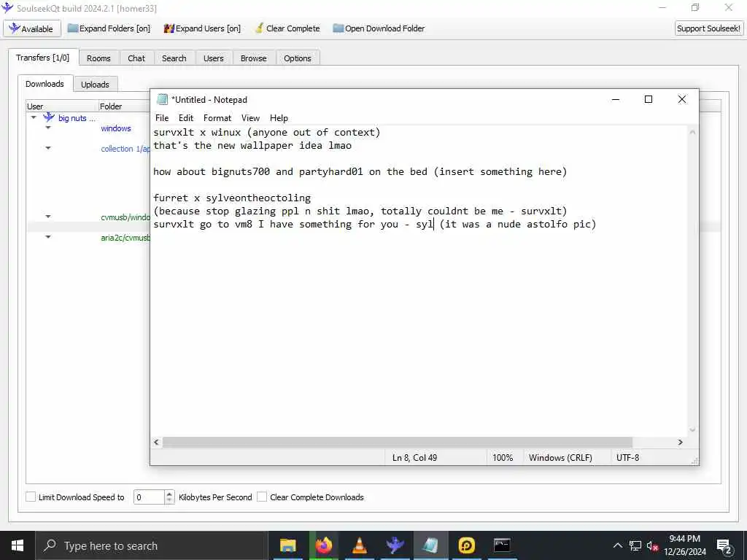Screen dimensions: 747x560
Task: Click Notepad horizontal scrollbar thumb
Action: [x=398, y=442]
